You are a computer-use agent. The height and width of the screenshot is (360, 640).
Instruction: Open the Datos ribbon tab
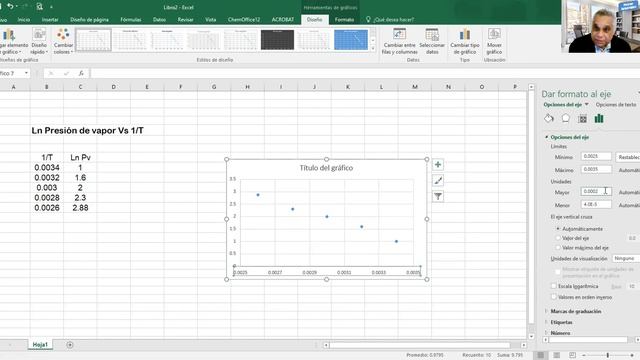(159, 19)
